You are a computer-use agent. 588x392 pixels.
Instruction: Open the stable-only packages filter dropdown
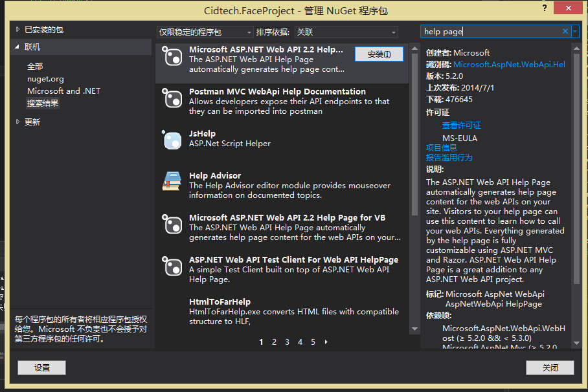[x=205, y=32]
